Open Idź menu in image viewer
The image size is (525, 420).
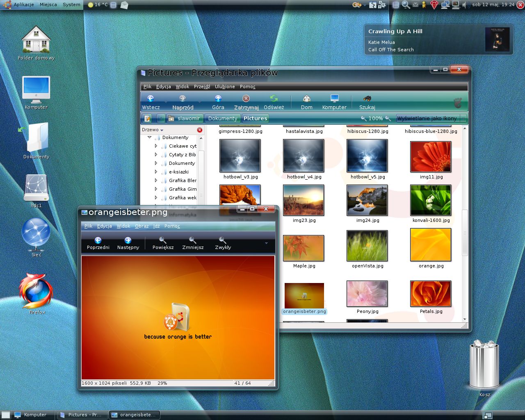click(x=156, y=226)
